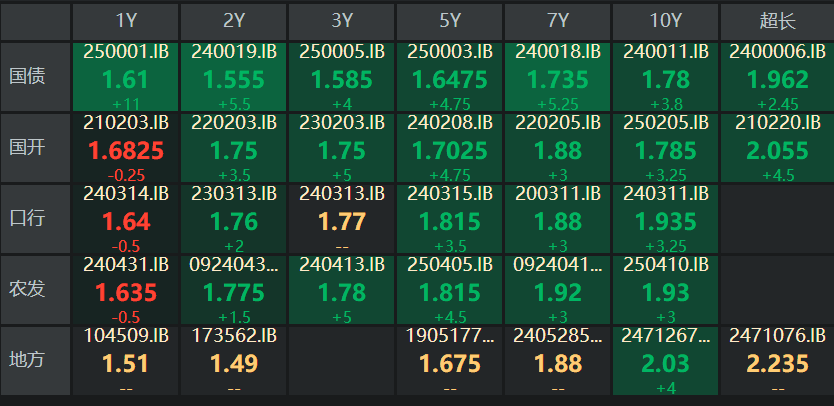Select the yellow 240313.IB cell 1.77
The width and height of the screenshot is (834, 406).
(x=342, y=219)
